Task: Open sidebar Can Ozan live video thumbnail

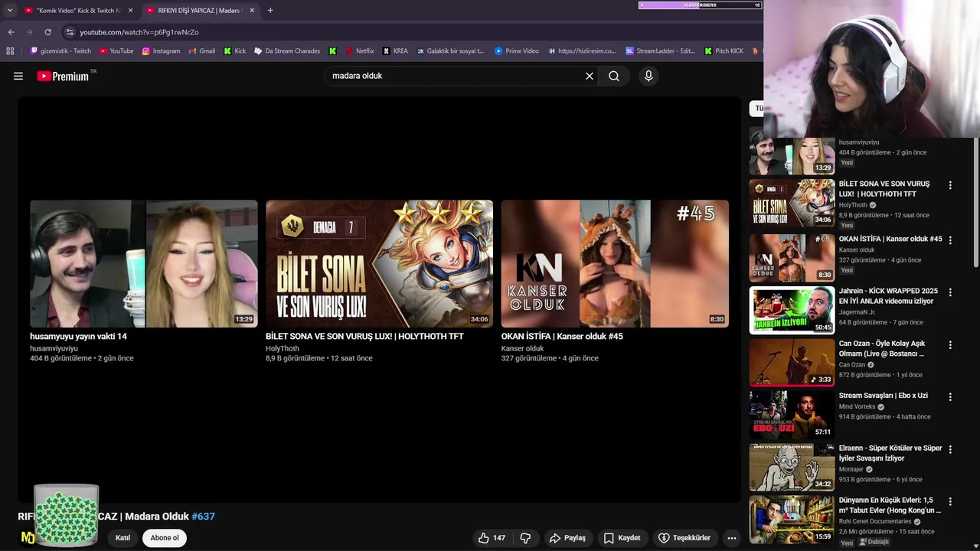Action: [792, 362]
